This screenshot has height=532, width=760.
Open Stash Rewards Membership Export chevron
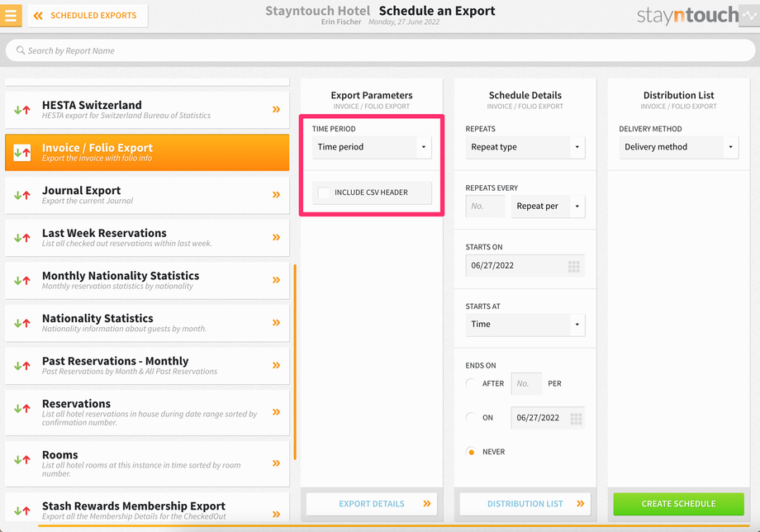tap(276, 514)
